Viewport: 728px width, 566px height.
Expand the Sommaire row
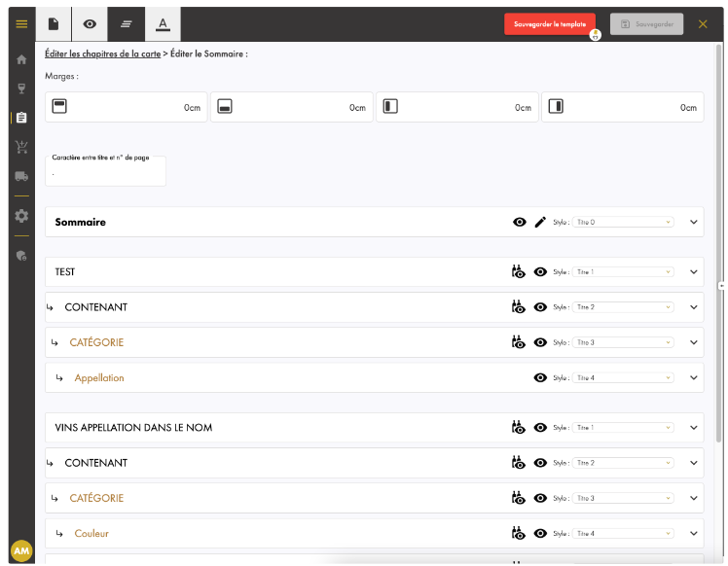point(694,223)
